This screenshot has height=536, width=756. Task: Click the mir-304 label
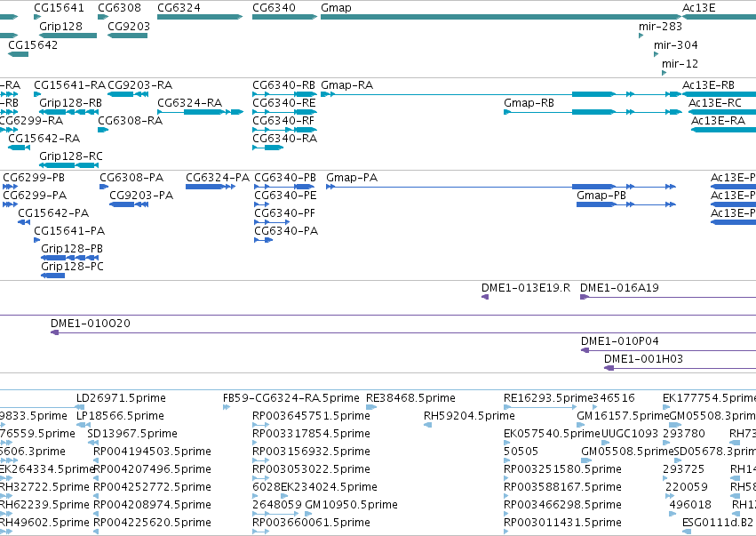point(675,44)
